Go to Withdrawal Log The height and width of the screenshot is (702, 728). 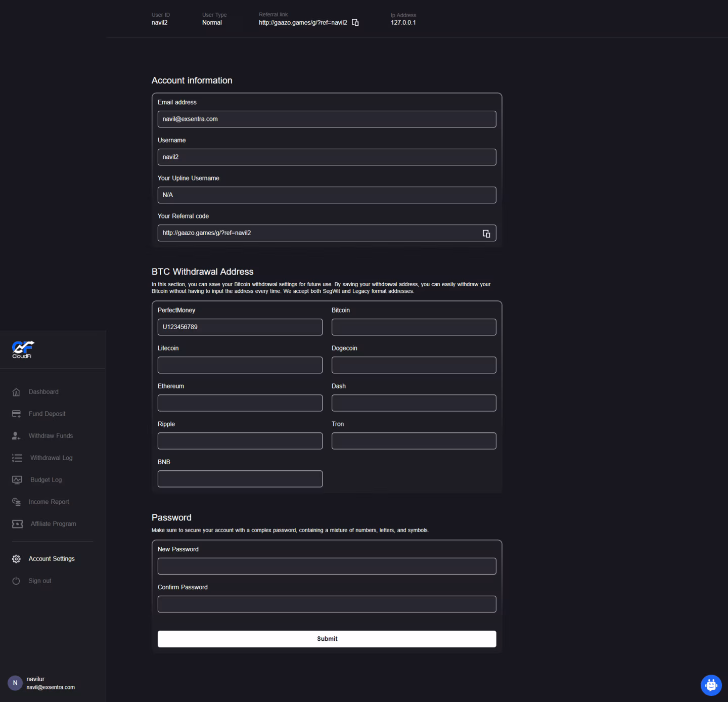[51, 458]
